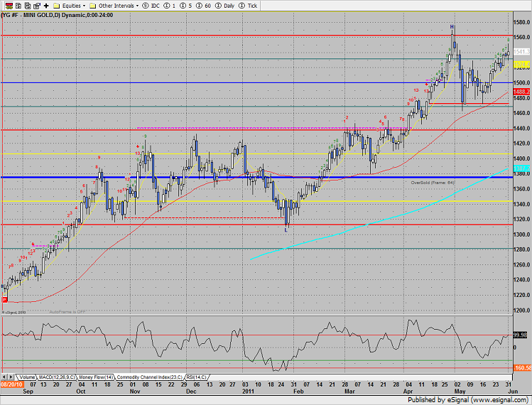
Task: Select Commodity Channel Index(23,C) tab
Action: tap(150, 377)
